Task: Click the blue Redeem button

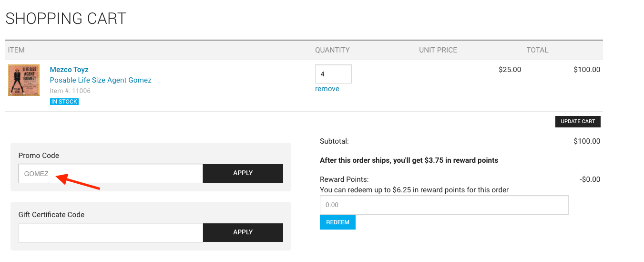Action: [x=337, y=222]
